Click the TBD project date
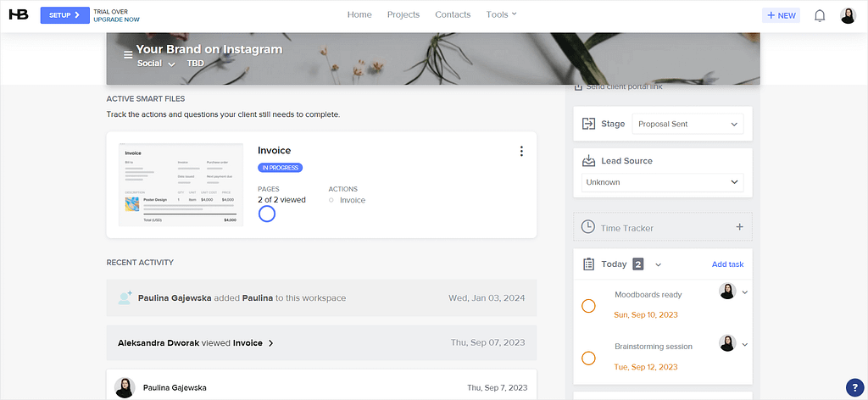The height and width of the screenshot is (400, 868). pyautogui.click(x=196, y=64)
